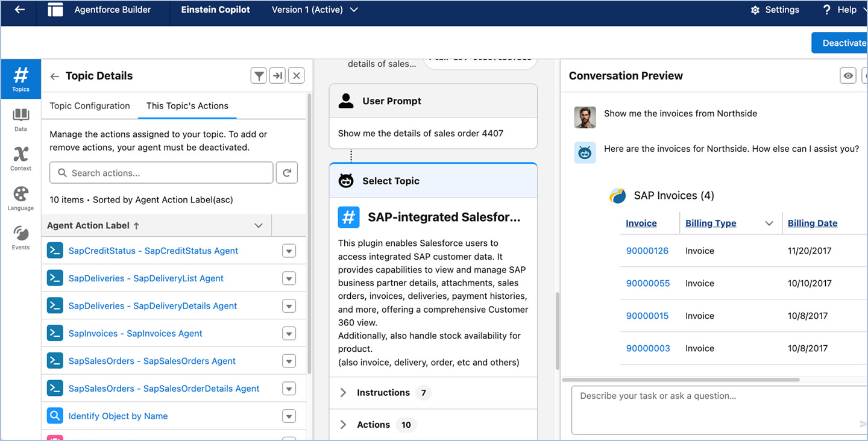
Task: Sort by the Invoice column header
Action: [x=641, y=224]
